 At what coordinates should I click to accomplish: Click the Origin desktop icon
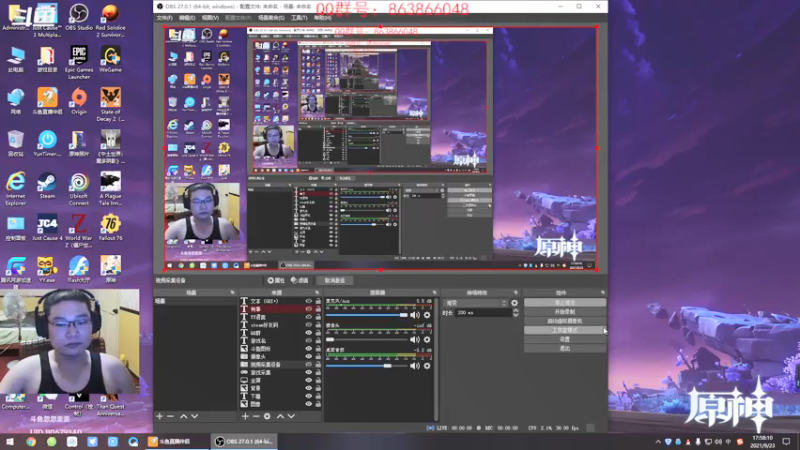tap(79, 101)
